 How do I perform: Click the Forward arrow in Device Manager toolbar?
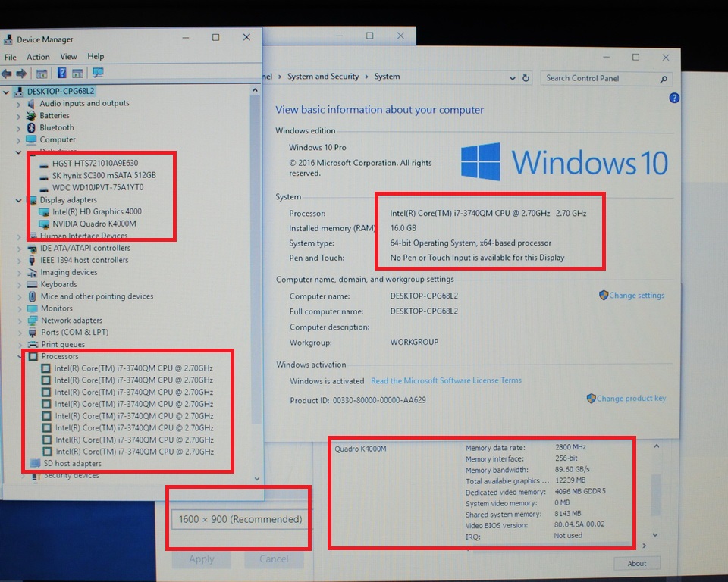coord(21,74)
